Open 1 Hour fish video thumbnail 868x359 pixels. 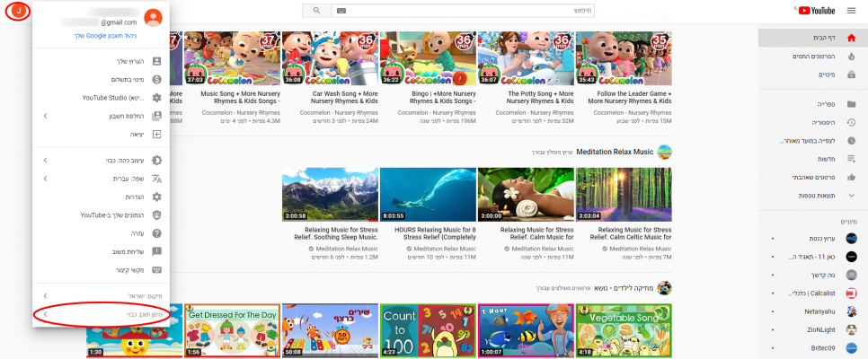tap(526, 330)
